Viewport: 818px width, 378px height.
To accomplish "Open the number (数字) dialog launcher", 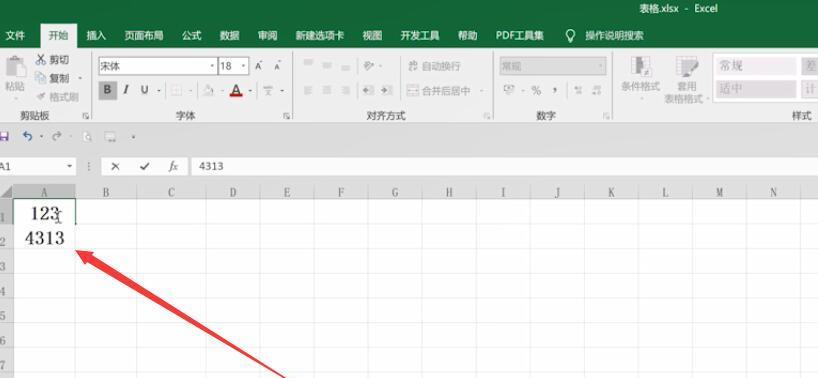I will pyautogui.click(x=606, y=116).
